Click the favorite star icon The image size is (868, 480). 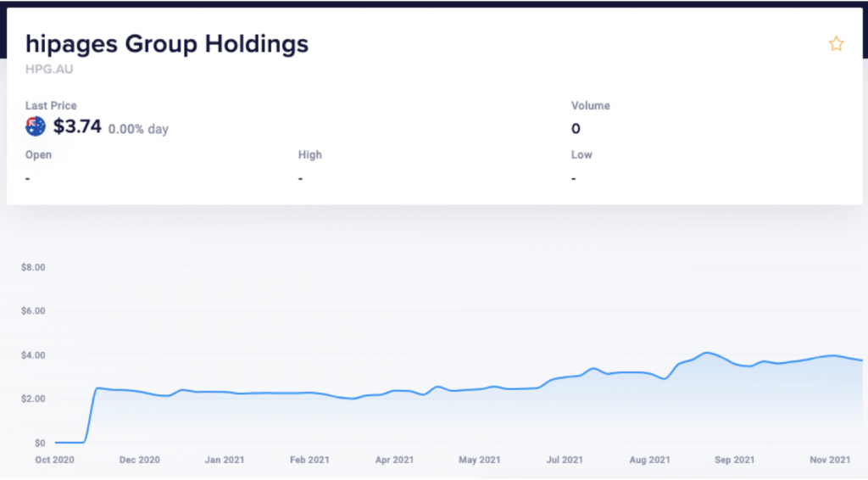click(836, 44)
